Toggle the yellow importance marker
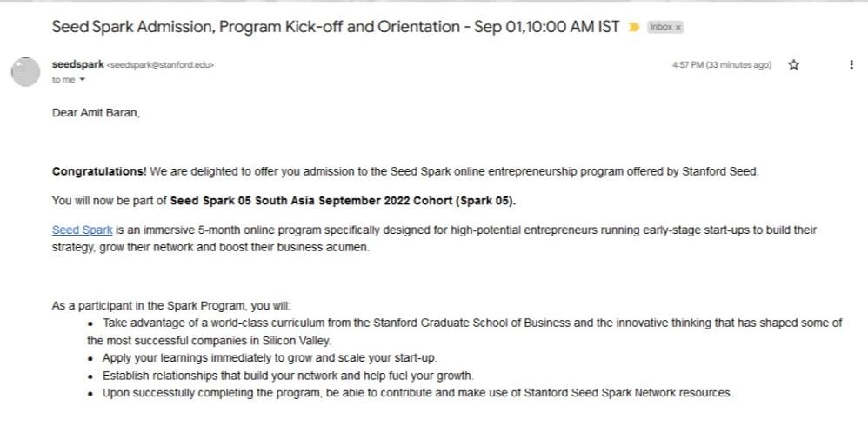868x426 pixels. [x=634, y=27]
